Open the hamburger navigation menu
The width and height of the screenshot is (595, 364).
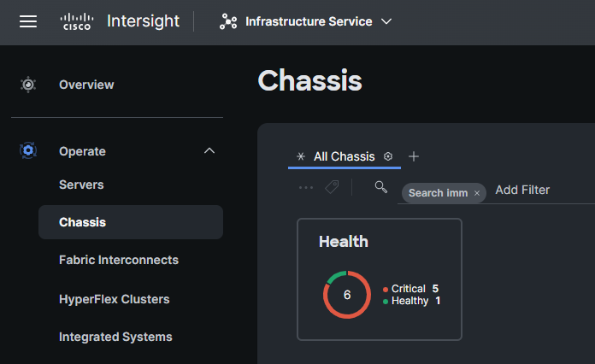(x=28, y=21)
